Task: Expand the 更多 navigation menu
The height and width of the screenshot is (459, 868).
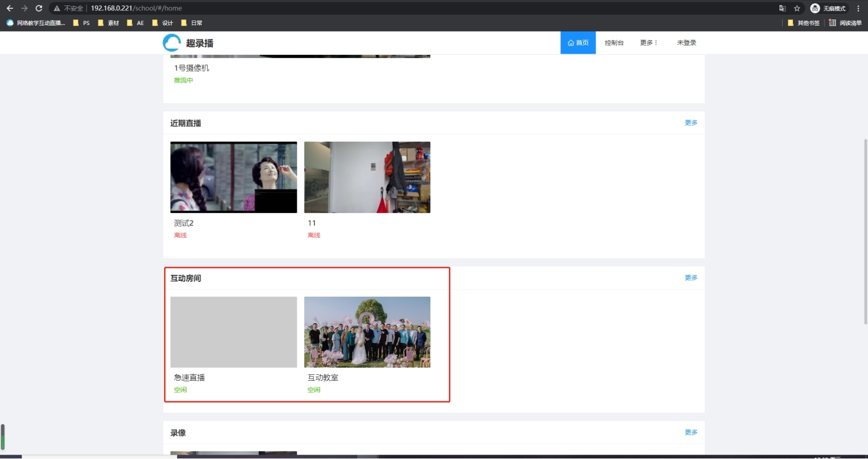Action: coord(648,43)
